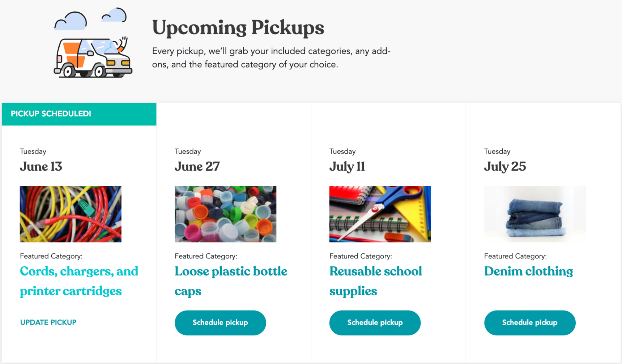Screen dimensions: 622x364
Task: Select the June 13 date heading
Action: click(x=41, y=166)
